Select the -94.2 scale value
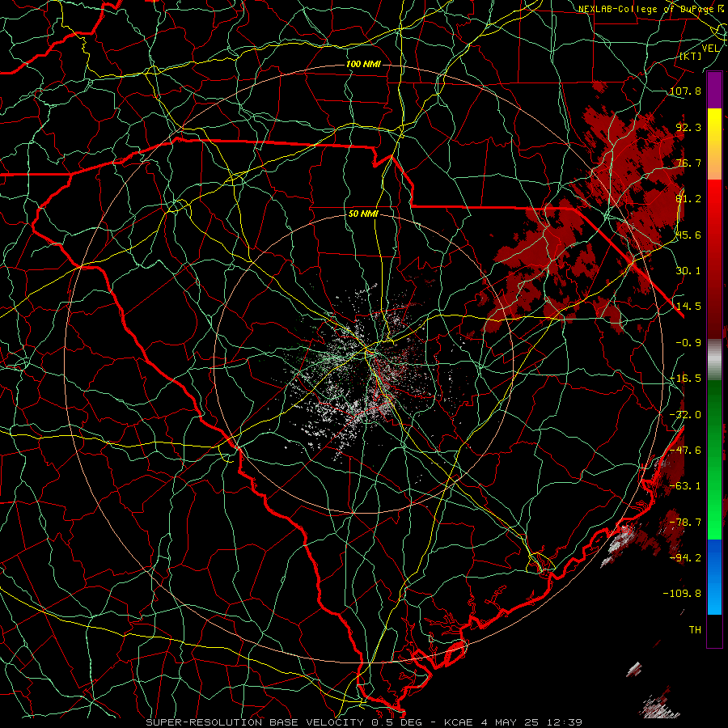Viewport: 728px width, 728px height. pyautogui.click(x=685, y=558)
